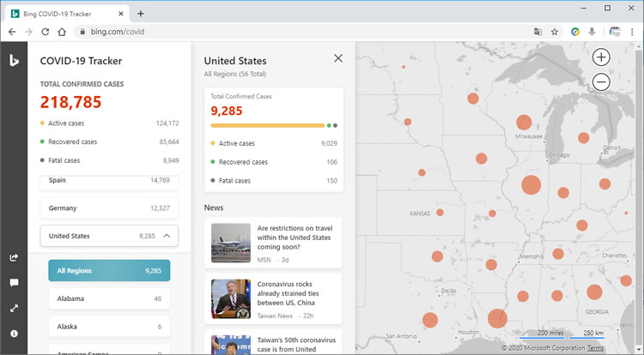
Task: Click Fatal cases 8,949 global row
Action: point(109,160)
